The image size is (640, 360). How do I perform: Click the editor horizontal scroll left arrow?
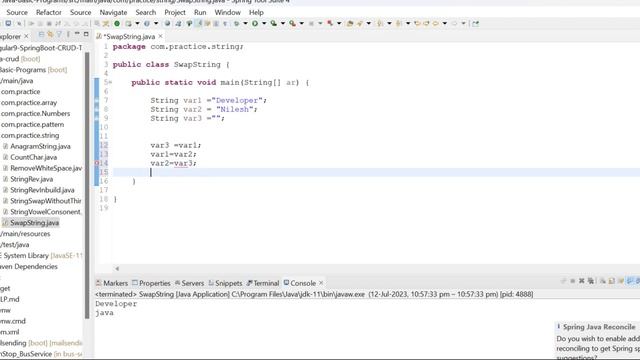point(117,268)
